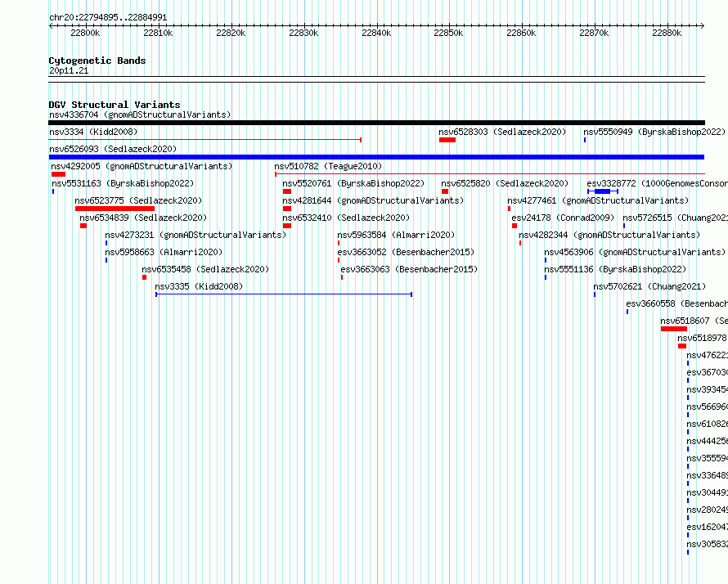Image resolution: width=728 pixels, height=584 pixels.
Task: Select the long red nsv6523775 bar
Action: pos(115,209)
